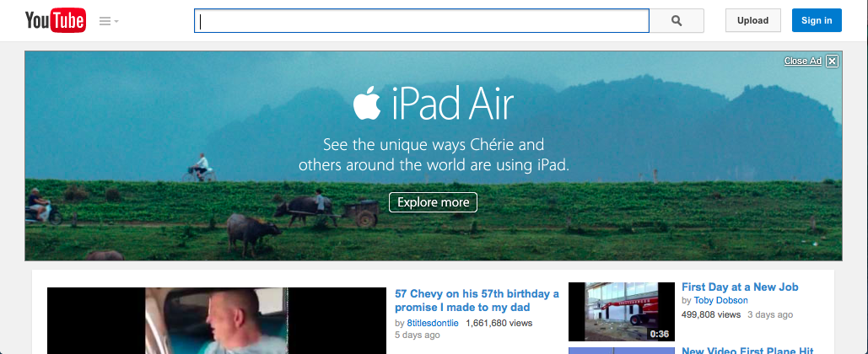Click the iPad Air ad headline

[453, 105]
